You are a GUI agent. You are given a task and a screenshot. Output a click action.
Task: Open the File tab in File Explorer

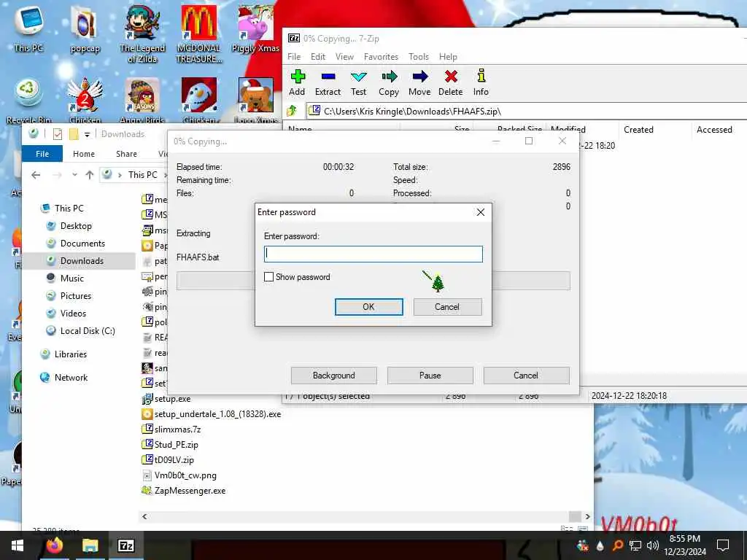coord(42,154)
